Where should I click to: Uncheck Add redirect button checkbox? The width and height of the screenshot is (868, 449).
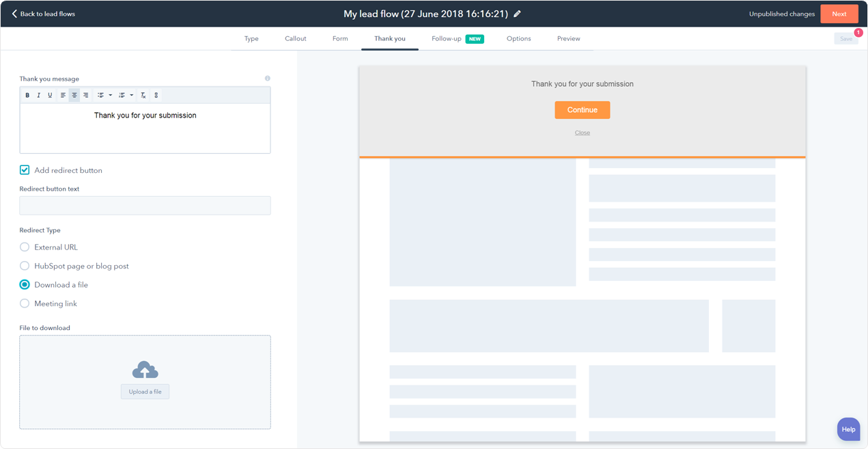click(25, 170)
